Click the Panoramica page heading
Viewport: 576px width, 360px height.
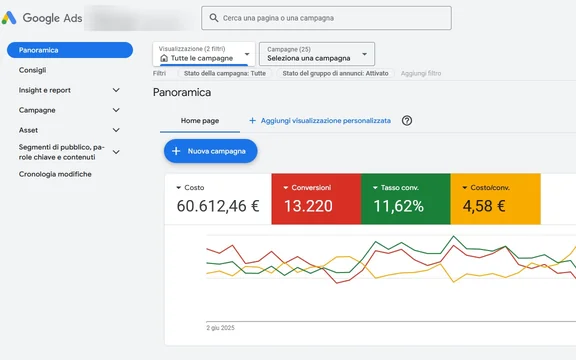pos(182,92)
